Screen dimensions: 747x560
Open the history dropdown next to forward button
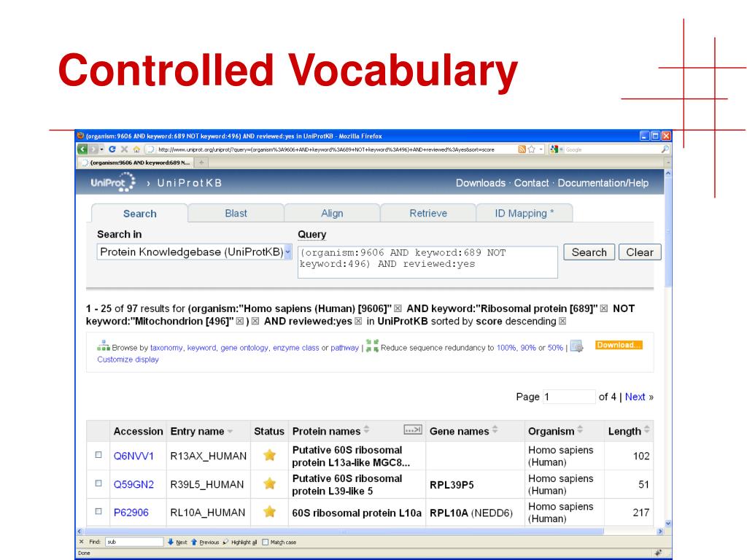tap(102, 149)
